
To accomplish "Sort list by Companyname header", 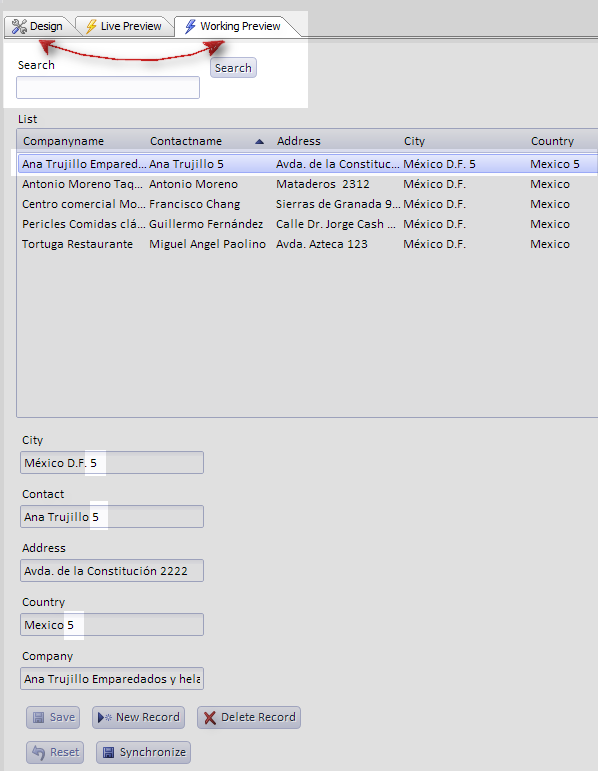I will 63,141.
